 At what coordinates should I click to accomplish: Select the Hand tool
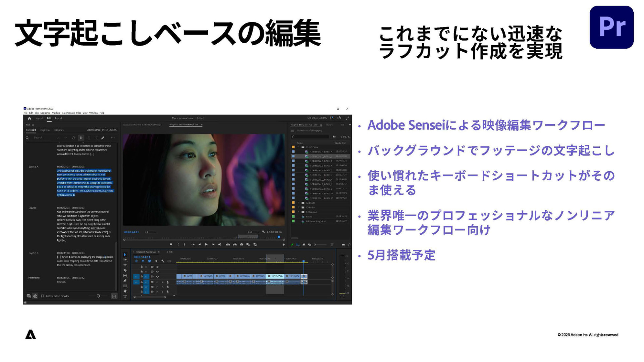coord(125,291)
